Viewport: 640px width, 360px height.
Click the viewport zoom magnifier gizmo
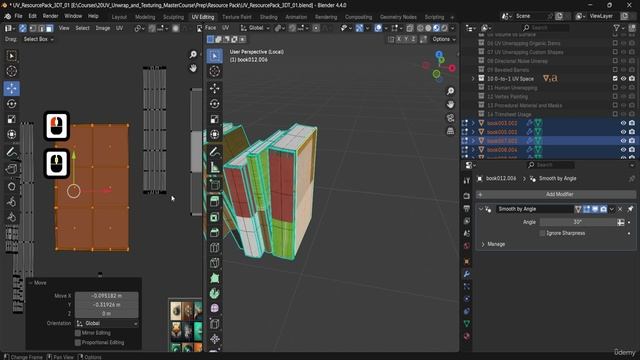pyautogui.click(x=450, y=91)
